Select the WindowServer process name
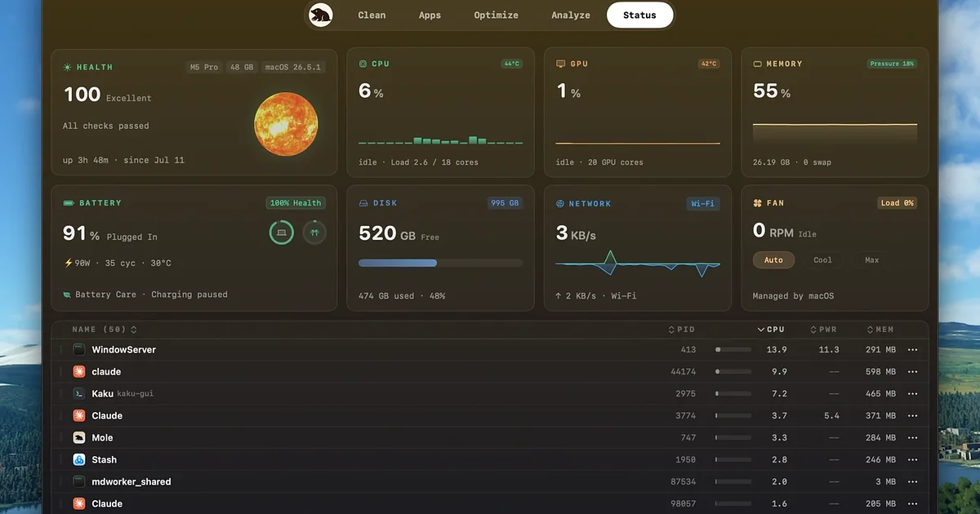 point(123,349)
